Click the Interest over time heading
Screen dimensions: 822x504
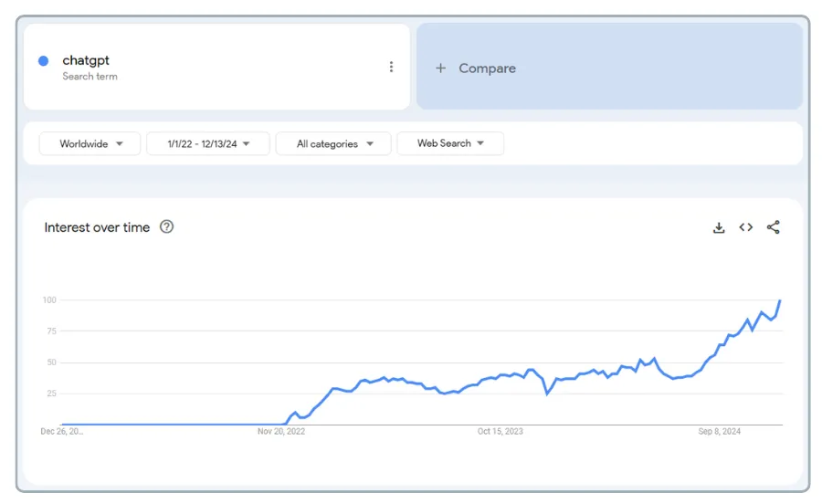coord(97,227)
